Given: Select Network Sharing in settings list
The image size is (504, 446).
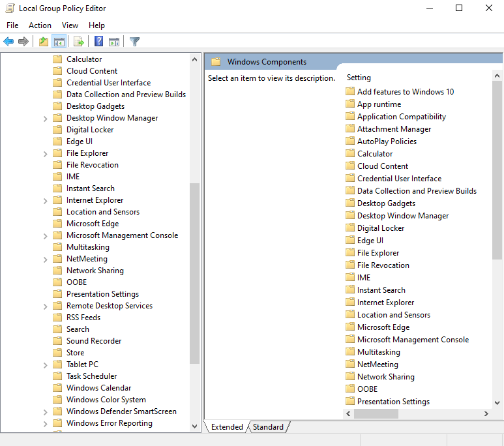Looking at the screenshot, I should coord(386,376).
